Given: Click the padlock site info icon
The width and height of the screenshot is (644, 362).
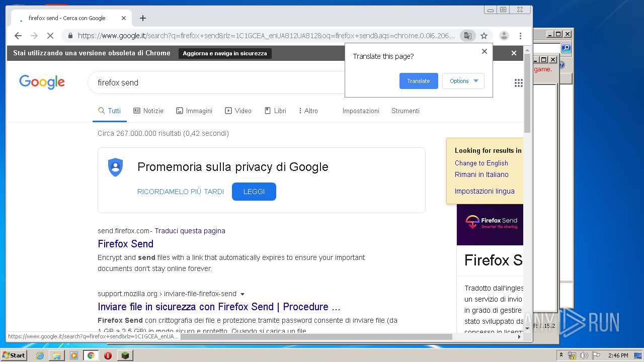Looking at the screenshot, I should tap(70, 36).
